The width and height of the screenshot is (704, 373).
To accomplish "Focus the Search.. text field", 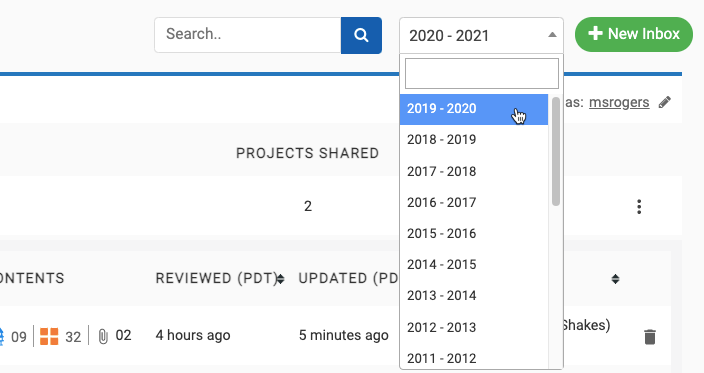I will (x=248, y=35).
